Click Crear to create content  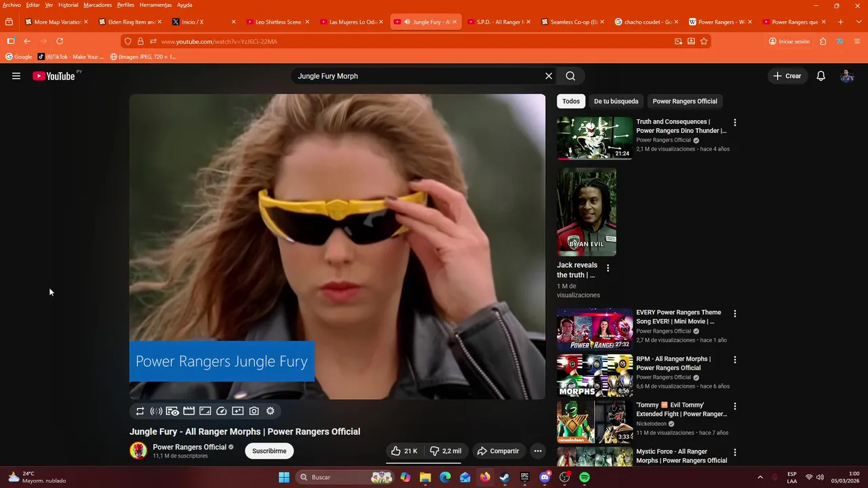pos(787,76)
